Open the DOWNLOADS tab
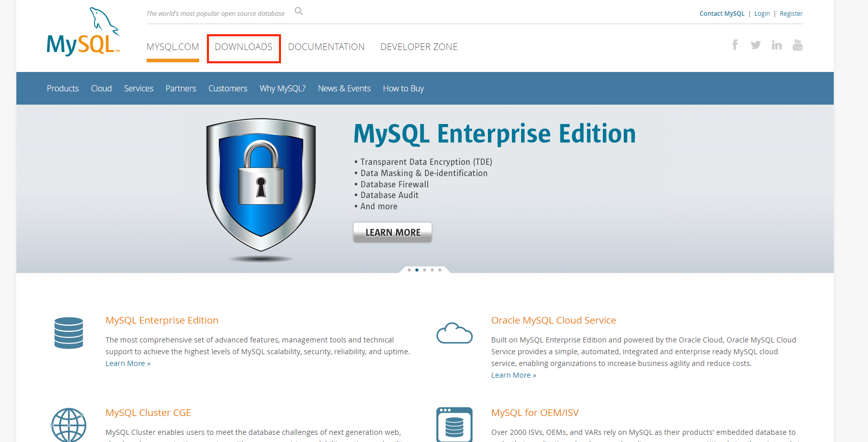Screen dimensions: 868x442 coord(244,47)
